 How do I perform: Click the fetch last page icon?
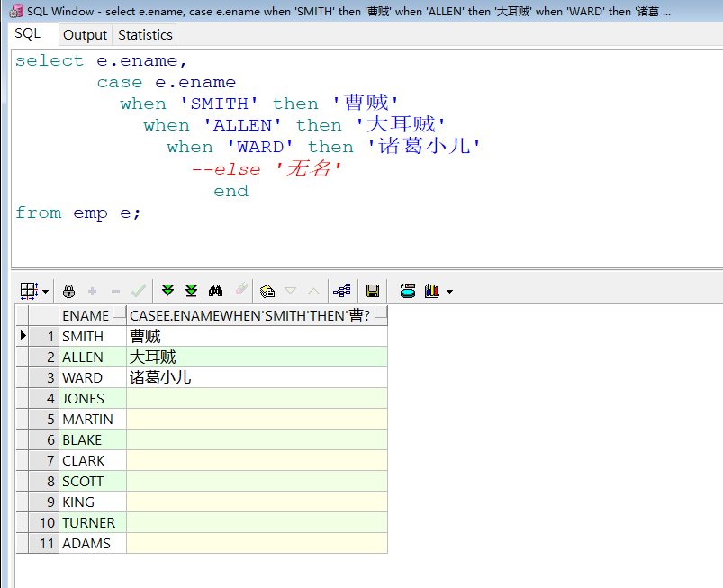pyautogui.click(x=192, y=291)
